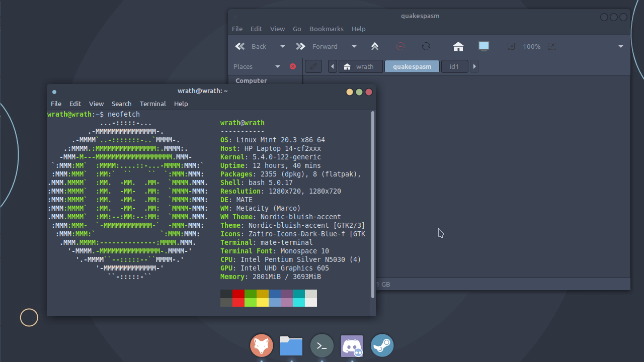Click the quakespasm path button
This screenshot has width=644, height=362.
[x=412, y=66]
